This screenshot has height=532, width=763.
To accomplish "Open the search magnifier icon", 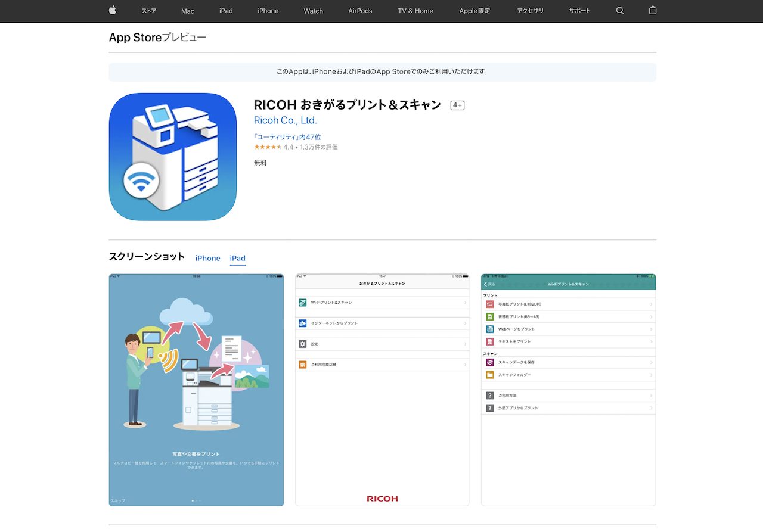I will tap(620, 11).
